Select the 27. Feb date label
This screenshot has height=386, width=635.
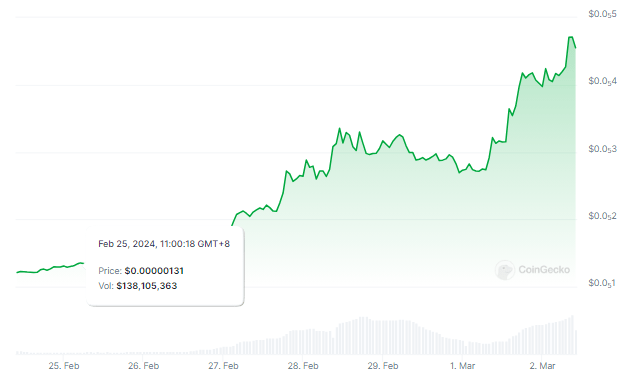point(223,366)
